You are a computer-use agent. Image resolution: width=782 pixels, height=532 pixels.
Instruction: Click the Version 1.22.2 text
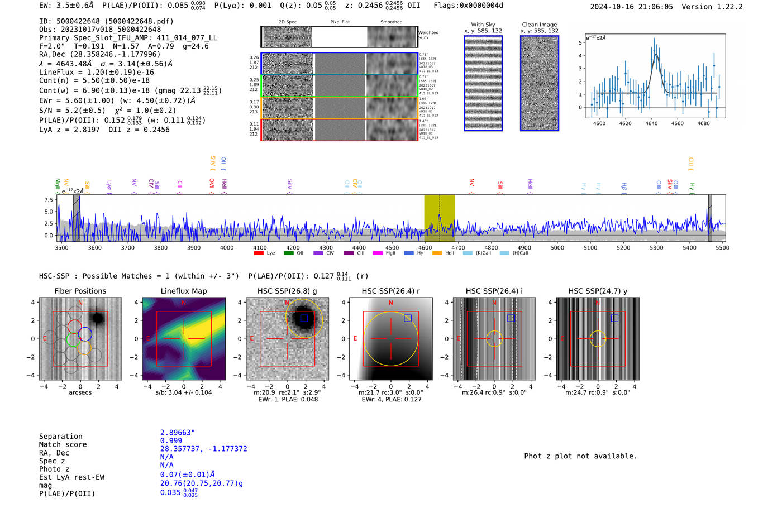tap(712, 7)
